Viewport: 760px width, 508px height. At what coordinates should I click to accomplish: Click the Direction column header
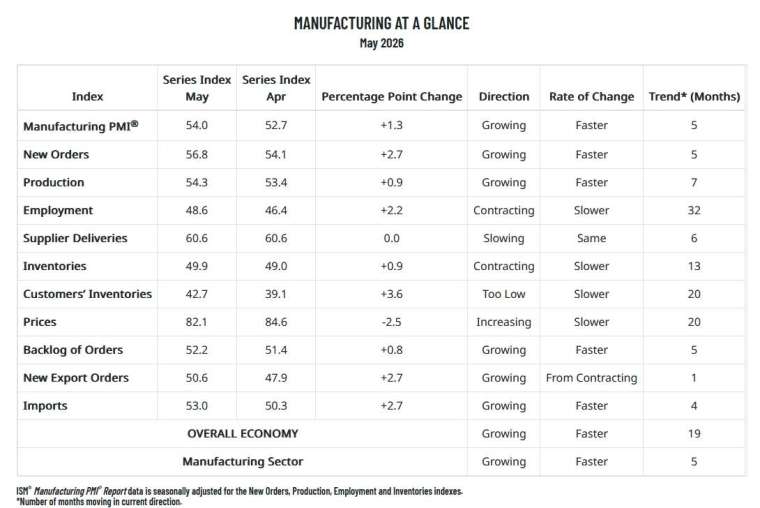click(x=504, y=96)
